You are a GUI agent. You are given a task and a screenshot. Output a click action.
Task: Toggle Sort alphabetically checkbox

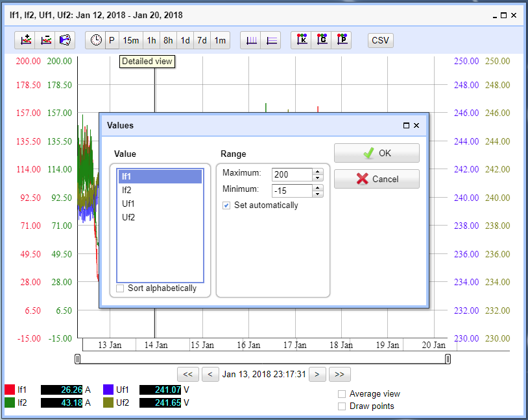(x=120, y=288)
